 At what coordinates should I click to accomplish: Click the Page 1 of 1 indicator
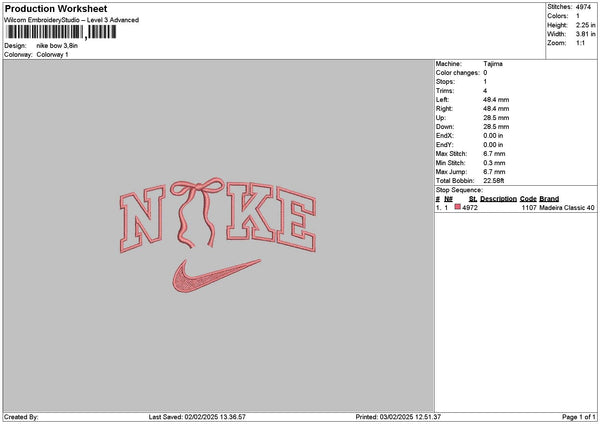click(x=579, y=417)
